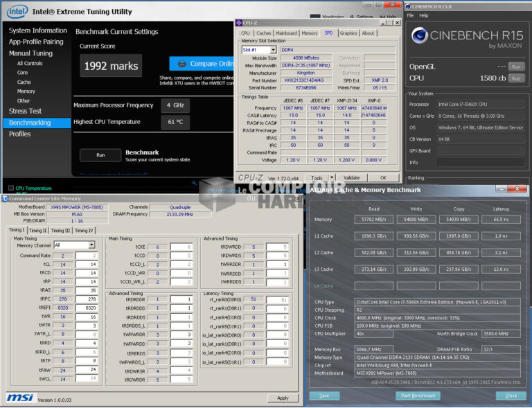Select Stress Test in XTU sidebar
Viewport: 532px width, 408px height.
25,111
